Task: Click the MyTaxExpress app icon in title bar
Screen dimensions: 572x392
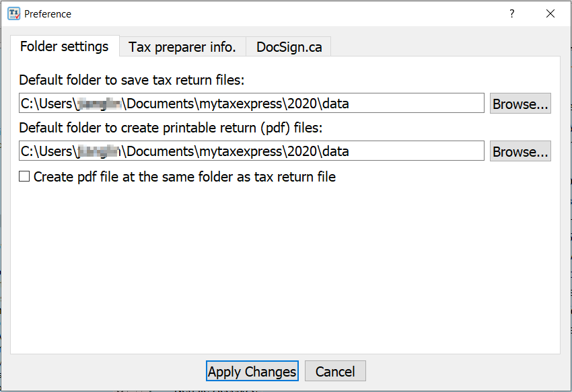Action: click(x=13, y=13)
